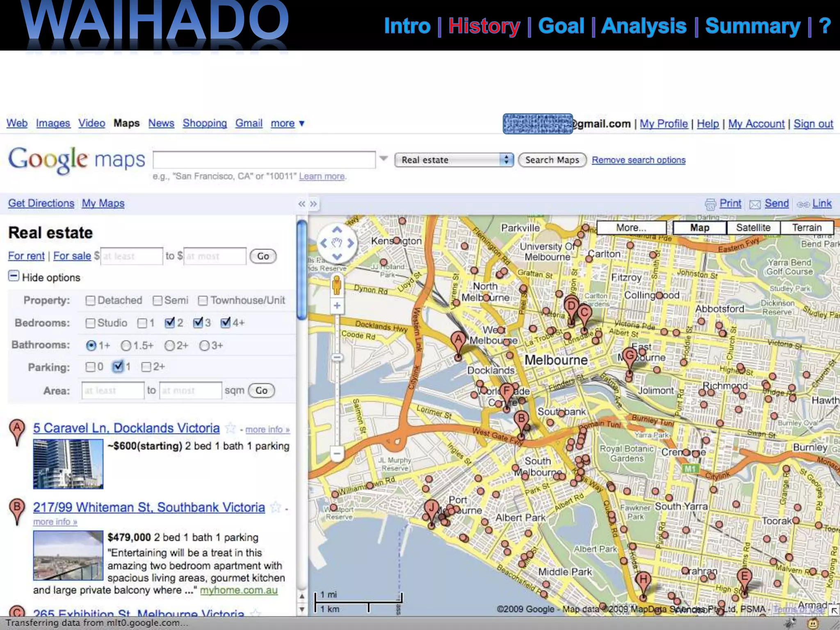Viewport: 840px width, 630px height.
Task: Select the 2+ bathrooms radio button
Action: pyautogui.click(x=169, y=346)
